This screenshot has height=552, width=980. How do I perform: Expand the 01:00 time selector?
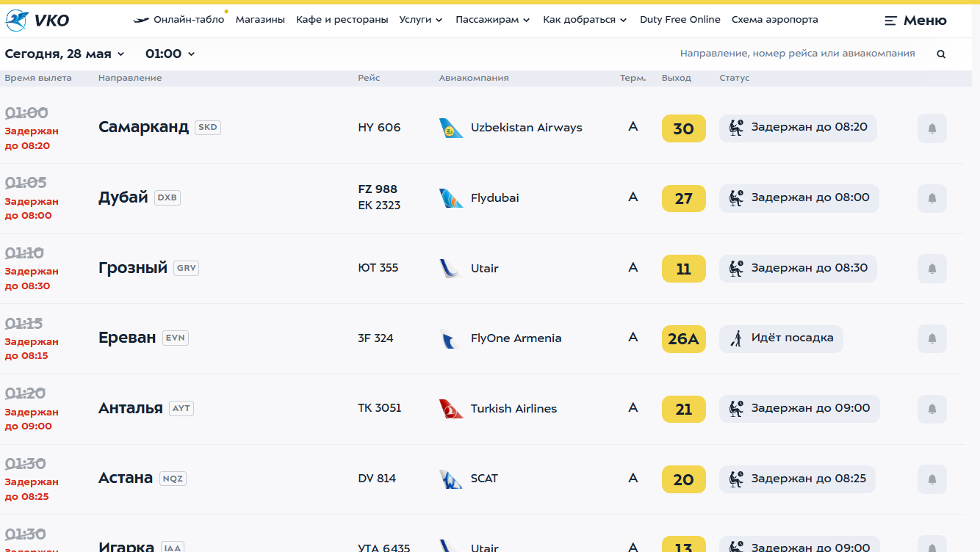tap(170, 54)
